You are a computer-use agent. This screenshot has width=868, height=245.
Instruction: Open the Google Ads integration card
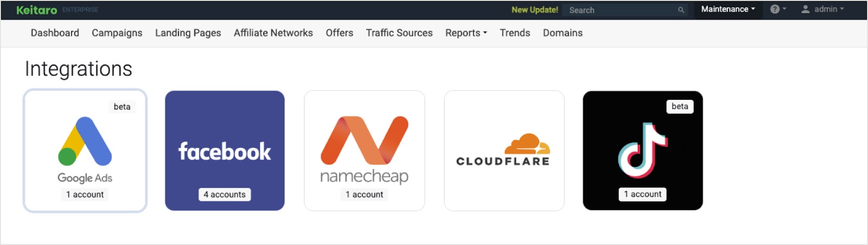[85, 151]
